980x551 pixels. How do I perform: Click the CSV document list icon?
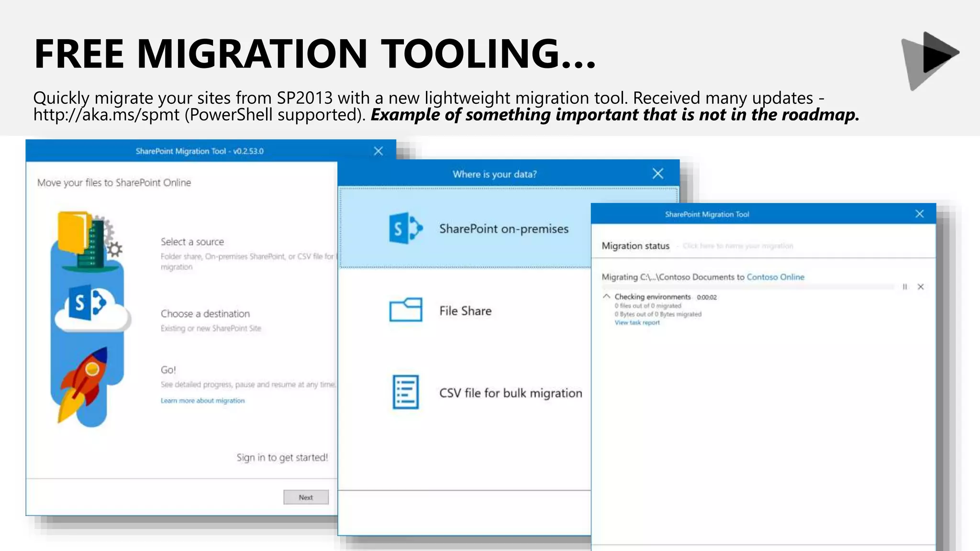click(x=406, y=392)
